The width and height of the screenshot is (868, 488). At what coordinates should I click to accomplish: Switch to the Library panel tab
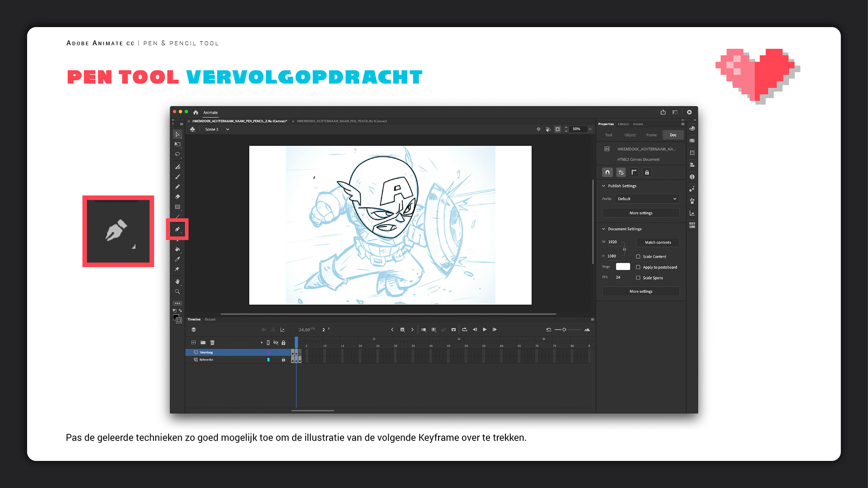(623, 124)
